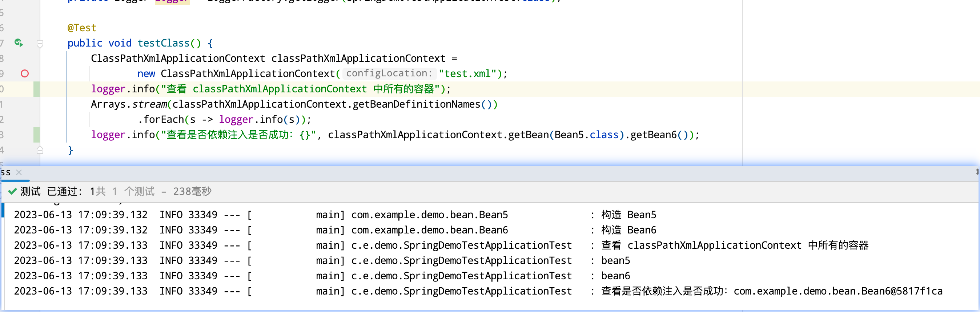Collapse the testClass method using the fold marker
The height and width of the screenshot is (312, 980).
[40, 44]
